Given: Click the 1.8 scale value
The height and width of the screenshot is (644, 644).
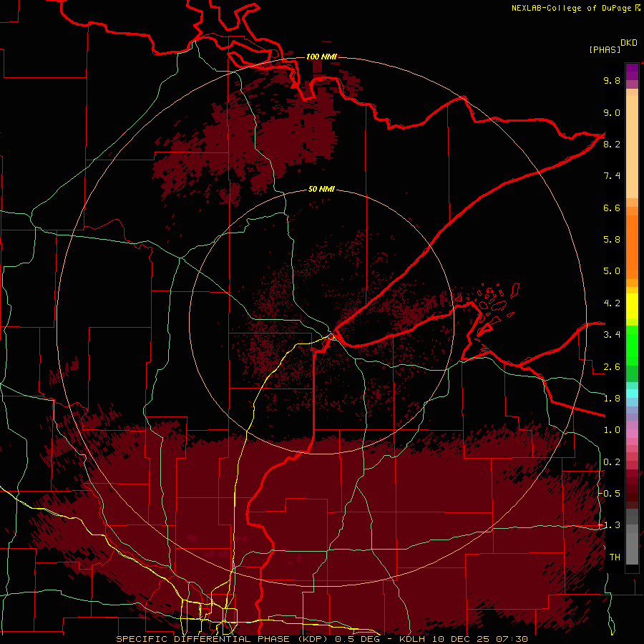Looking at the screenshot, I should click(x=612, y=399).
